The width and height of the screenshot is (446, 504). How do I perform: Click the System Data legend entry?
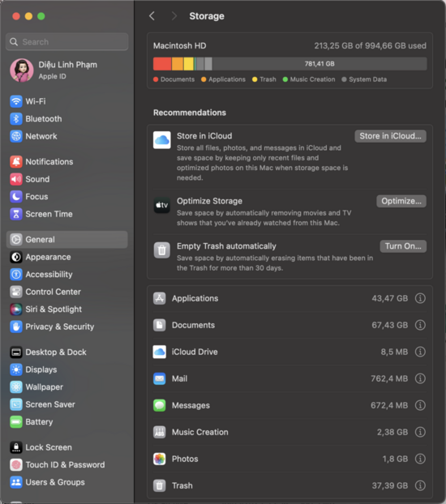[364, 79]
